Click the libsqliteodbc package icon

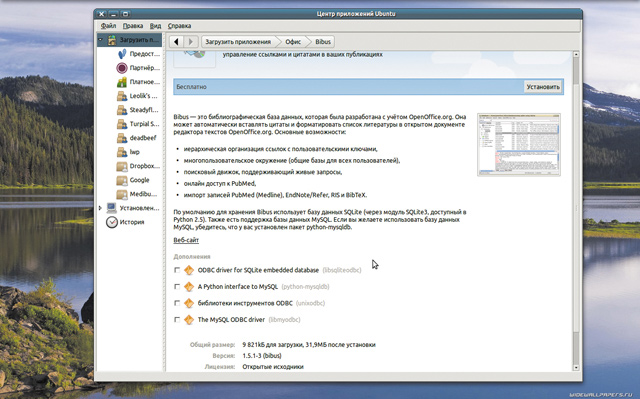coord(189,270)
